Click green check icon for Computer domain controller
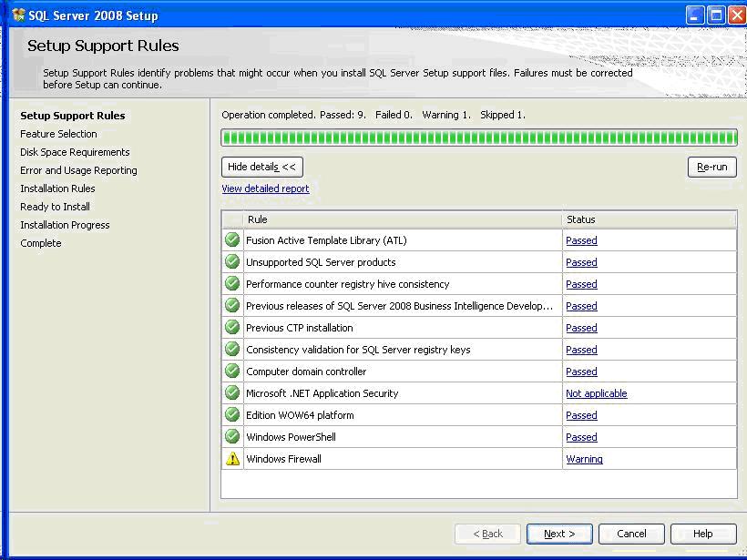Viewport: 747px width, 560px height. coord(232,372)
